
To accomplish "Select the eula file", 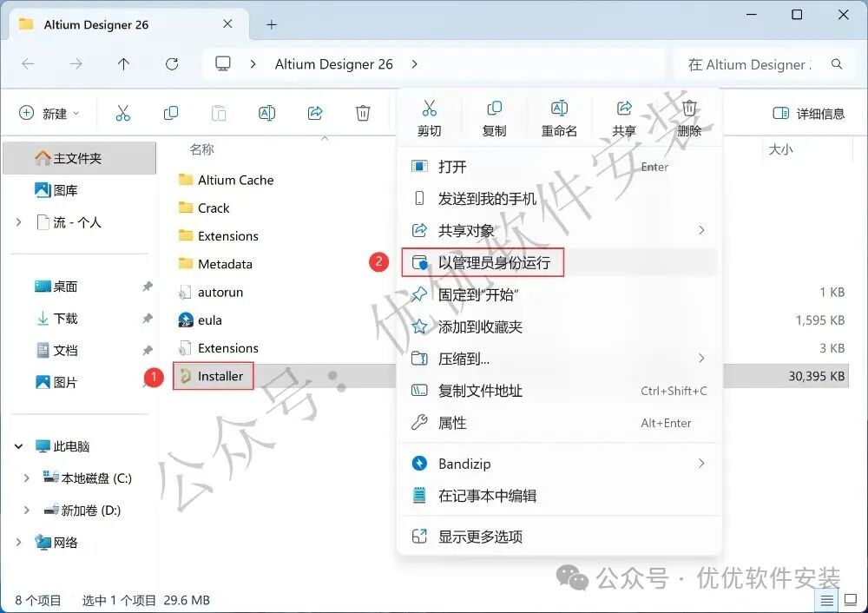I will (200, 320).
